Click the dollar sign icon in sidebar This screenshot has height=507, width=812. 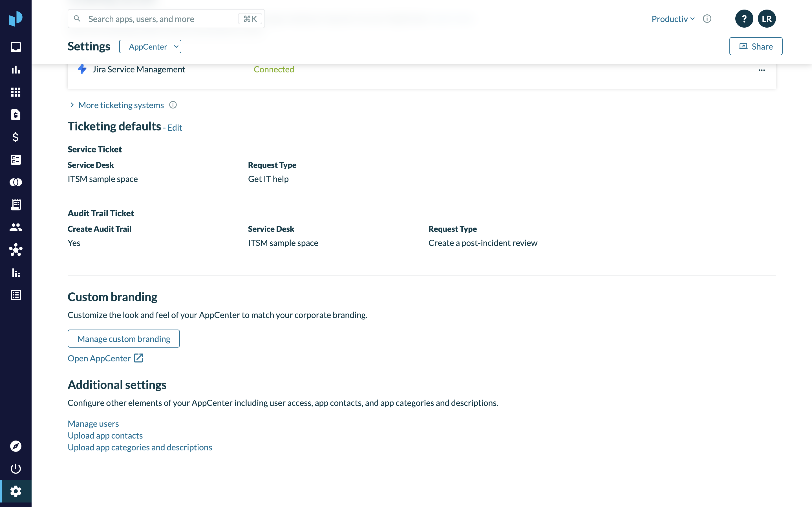(16, 137)
